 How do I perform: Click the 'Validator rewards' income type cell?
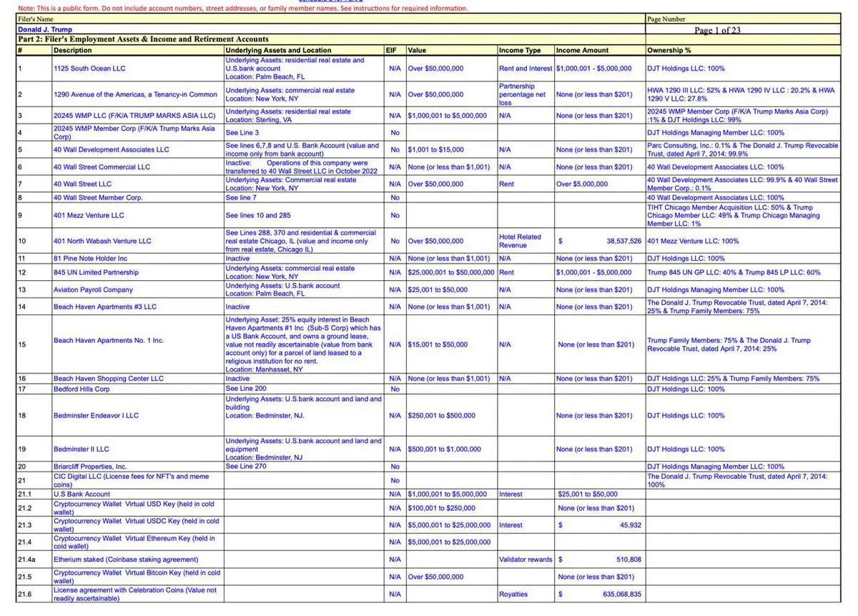click(526, 559)
